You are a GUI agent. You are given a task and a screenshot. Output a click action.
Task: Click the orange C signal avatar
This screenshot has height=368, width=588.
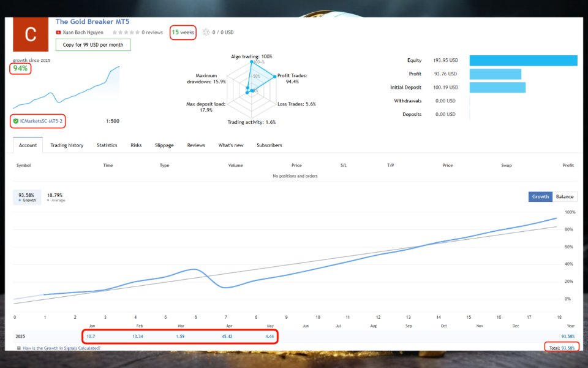tap(31, 34)
